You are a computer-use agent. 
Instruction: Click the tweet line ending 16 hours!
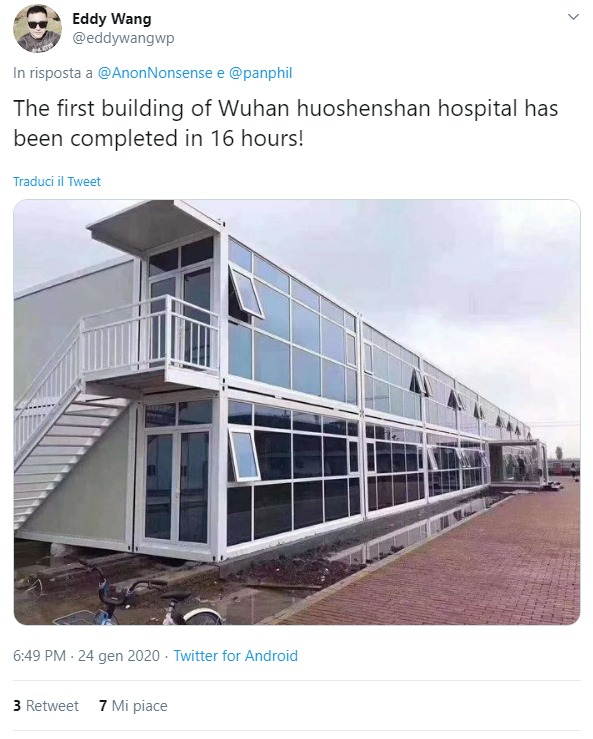[158, 139]
